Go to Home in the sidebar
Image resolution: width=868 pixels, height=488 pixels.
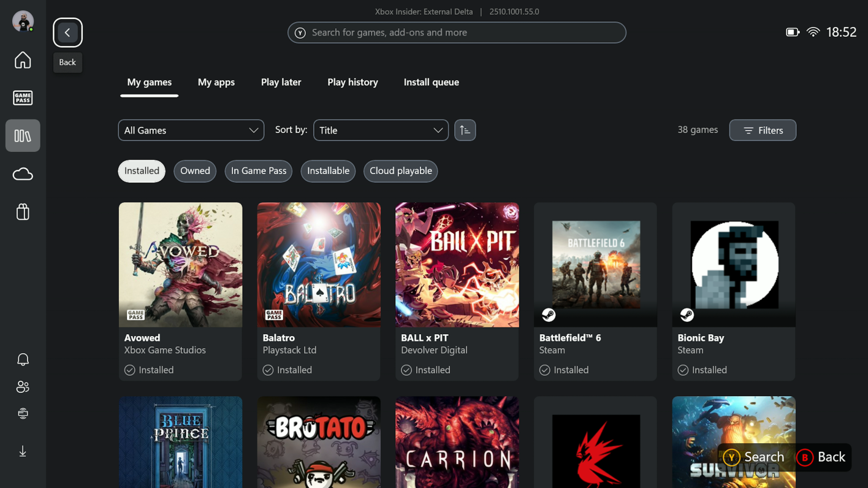(23, 60)
